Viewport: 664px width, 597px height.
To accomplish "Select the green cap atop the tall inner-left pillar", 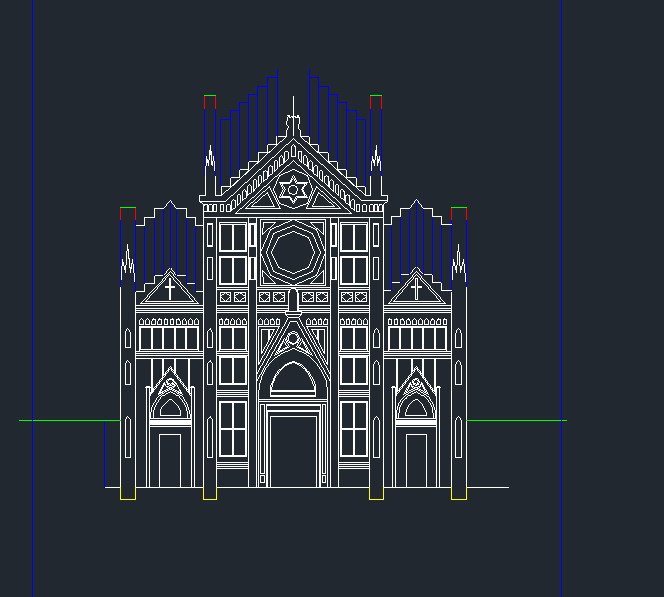I will (210, 96).
